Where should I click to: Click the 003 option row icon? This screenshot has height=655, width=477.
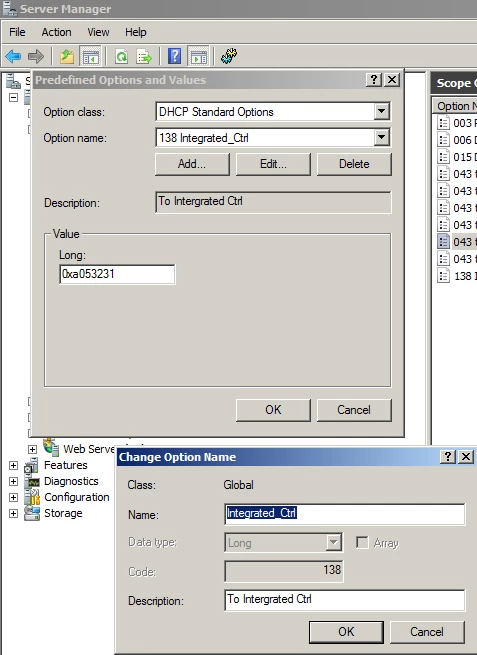click(x=443, y=123)
